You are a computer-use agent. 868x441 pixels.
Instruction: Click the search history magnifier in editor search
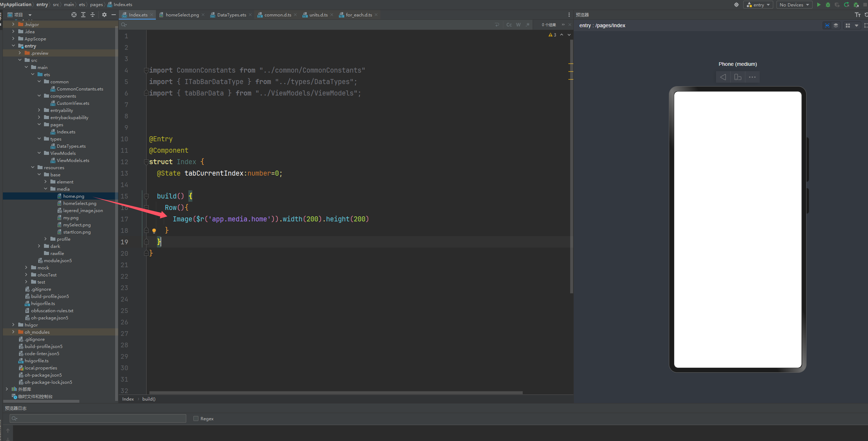click(124, 25)
